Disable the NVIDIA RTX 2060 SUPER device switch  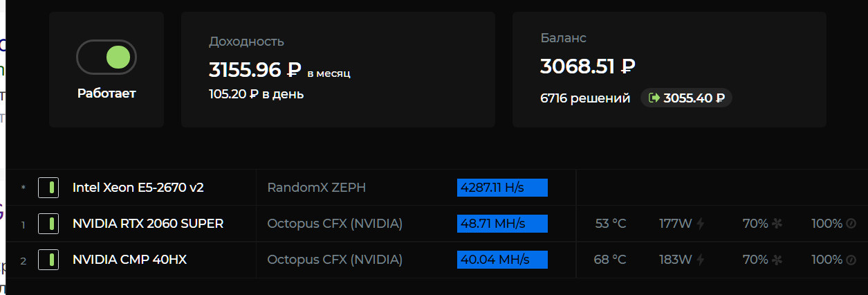click(x=48, y=224)
